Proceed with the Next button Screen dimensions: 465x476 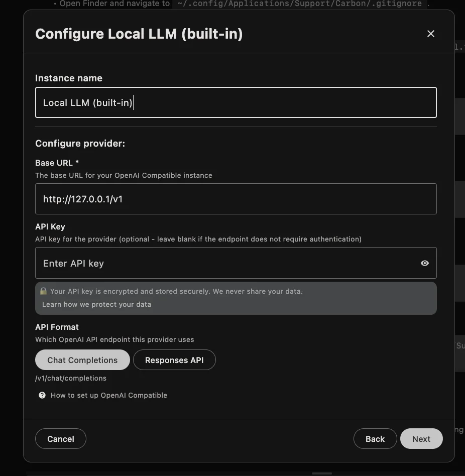[x=421, y=439]
